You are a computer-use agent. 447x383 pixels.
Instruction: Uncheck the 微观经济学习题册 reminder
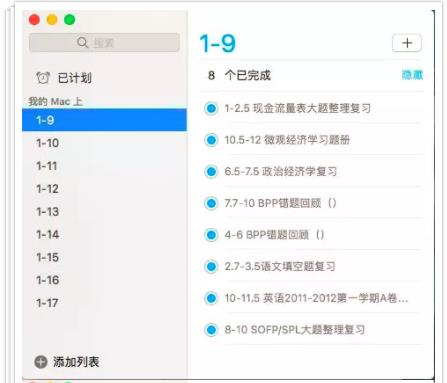[211, 140]
